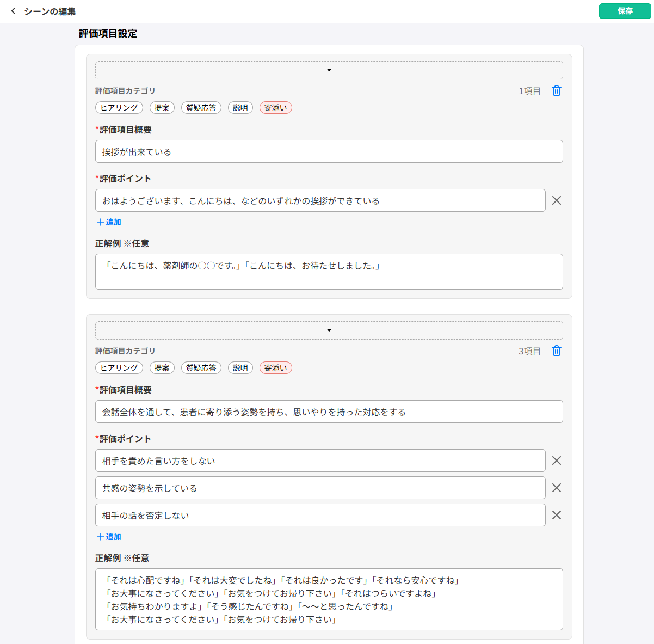Remove 相手の話を否定しない point with X
Viewport: 654px width, 644px height.
[x=556, y=515]
